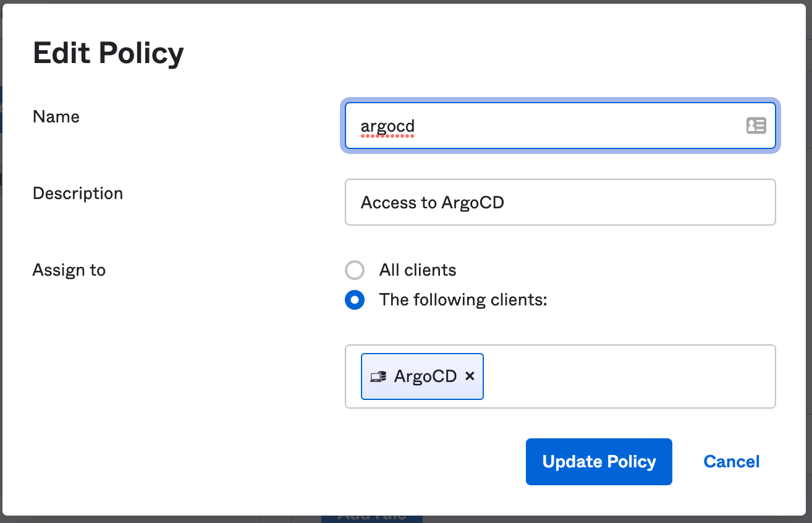Screen dimensions: 812x523
Task: Select the All clients radio button
Action: coord(355,270)
